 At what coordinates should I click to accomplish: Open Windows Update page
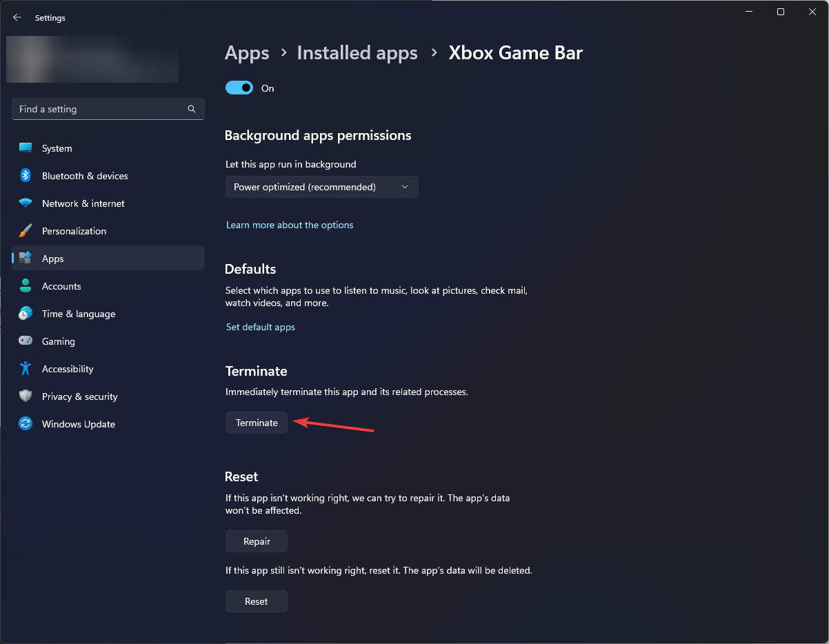[x=108, y=424]
